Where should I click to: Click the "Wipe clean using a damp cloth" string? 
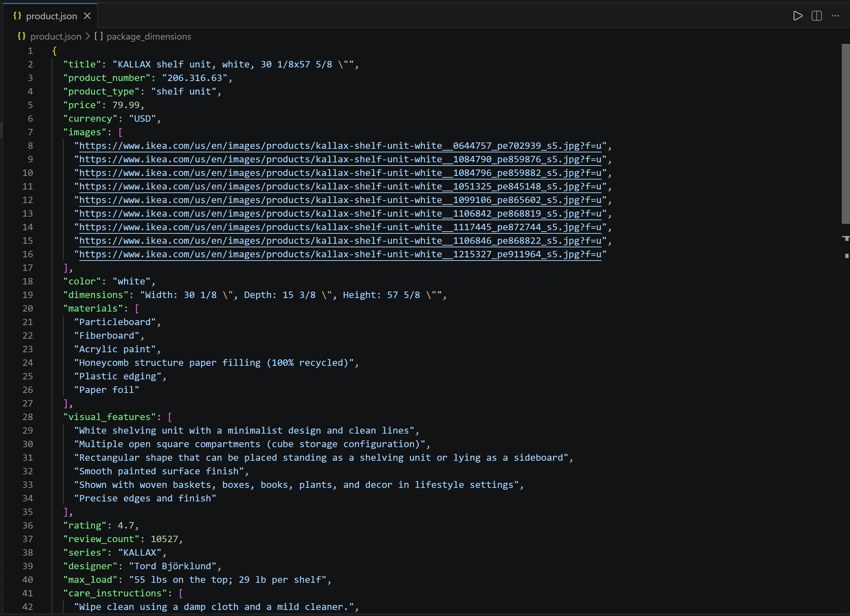[214, 607]
